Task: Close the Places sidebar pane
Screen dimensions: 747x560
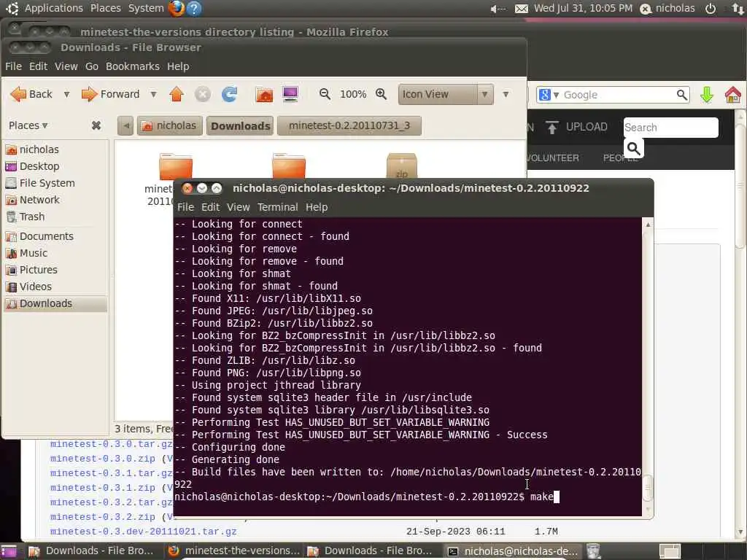Action: 96,125
